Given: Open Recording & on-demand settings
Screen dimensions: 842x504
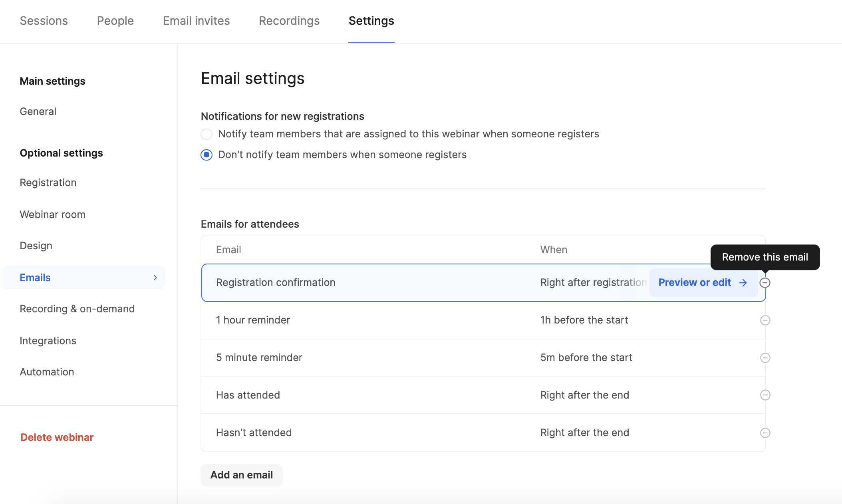Looking at the screenshot, I should click(77, 309).
